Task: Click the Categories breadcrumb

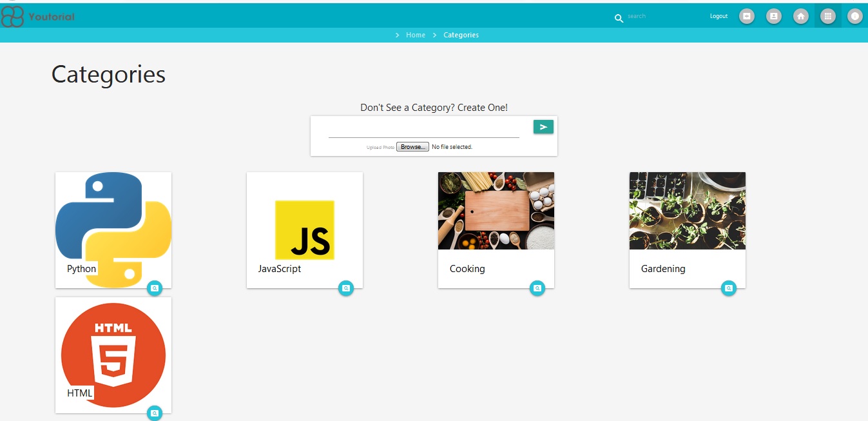Action: click(461, 35)
